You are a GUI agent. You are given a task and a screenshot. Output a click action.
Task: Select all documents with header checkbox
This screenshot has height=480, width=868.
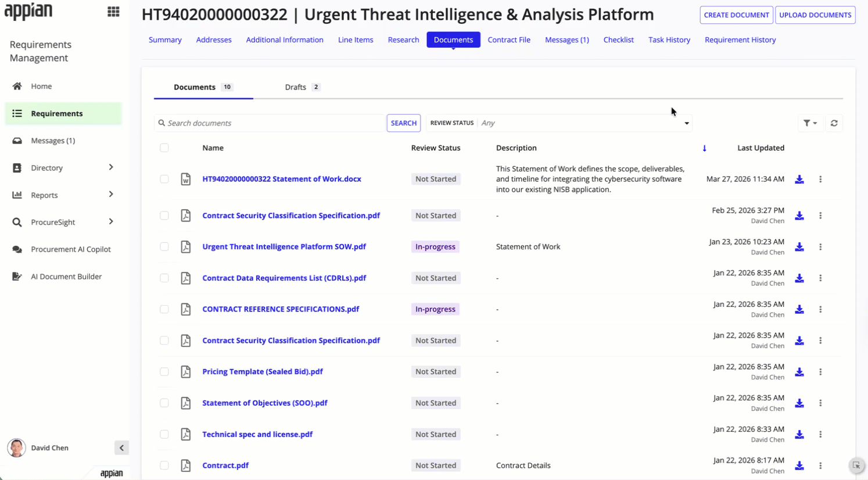point(164,148)
